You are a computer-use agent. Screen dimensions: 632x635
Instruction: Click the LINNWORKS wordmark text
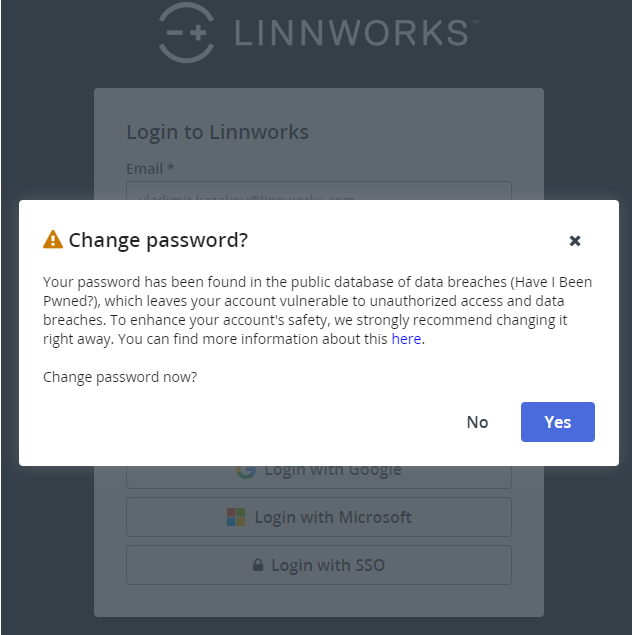(350, 32)
